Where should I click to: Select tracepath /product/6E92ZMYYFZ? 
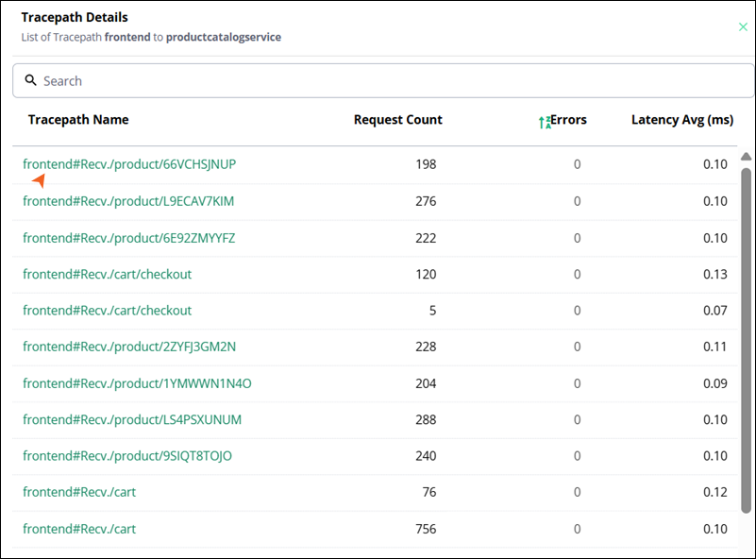[128, 238]
